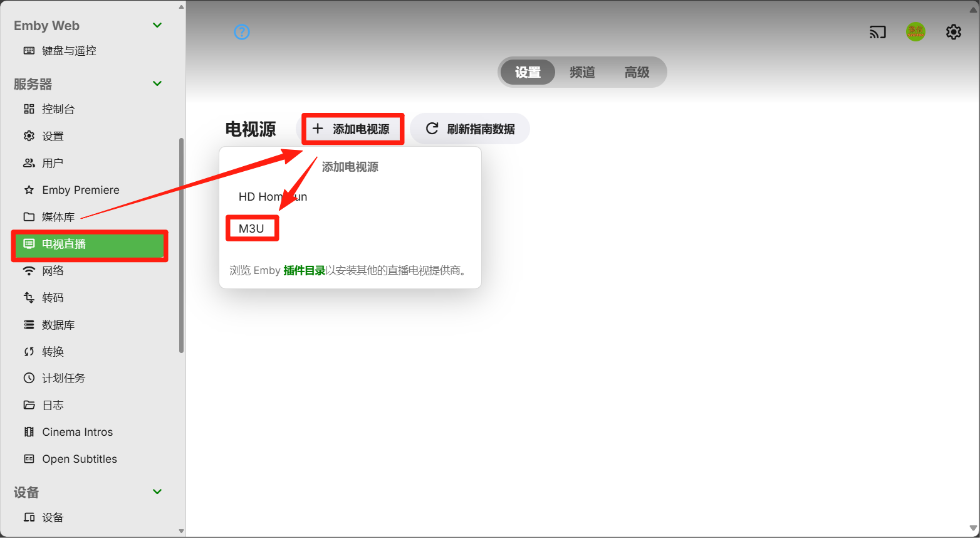Switch to the Advanced (高级) tab
The image size is (980, 538).
pos(637,73)
